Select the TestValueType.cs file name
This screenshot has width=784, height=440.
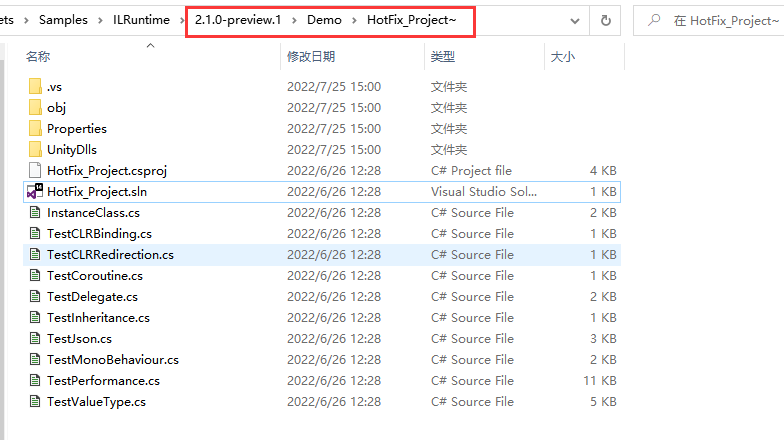(x=96, y=402)
